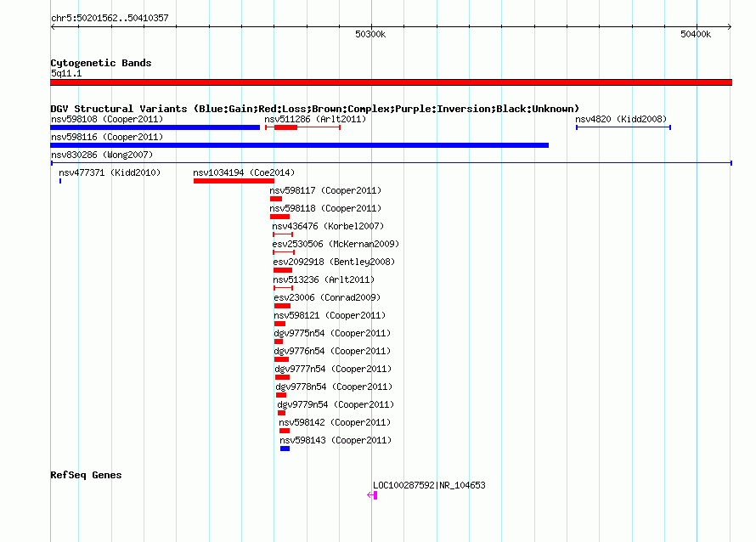
Task: Click the red bar under esv2092918
Action: click(x=283, y=270)
